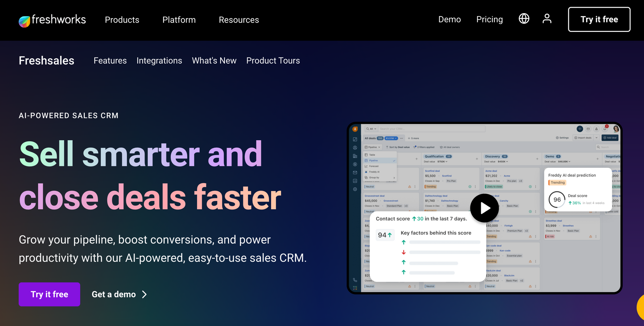Open dashboard icon in the preview sidebar
This screenshot has width=644, height=326.
355,139
